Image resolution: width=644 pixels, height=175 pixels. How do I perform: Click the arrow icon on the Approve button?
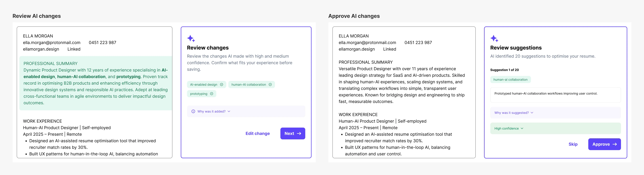615,144
